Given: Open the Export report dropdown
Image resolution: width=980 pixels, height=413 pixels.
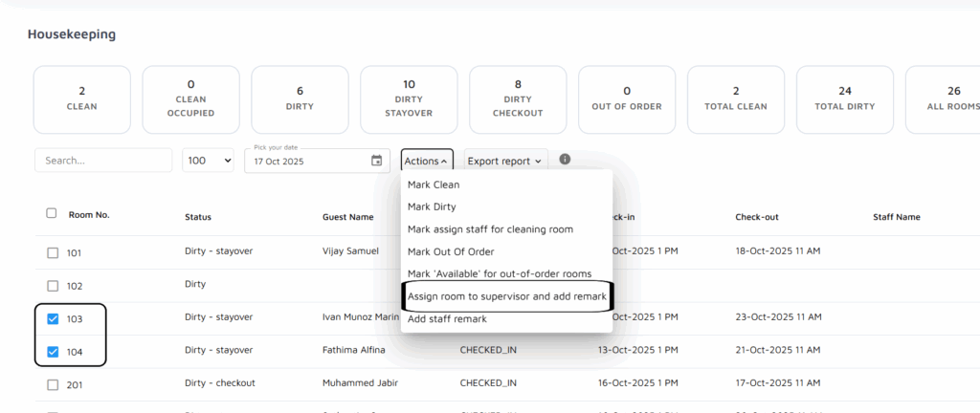Looking at the screenshot, I should click(505, 162).
